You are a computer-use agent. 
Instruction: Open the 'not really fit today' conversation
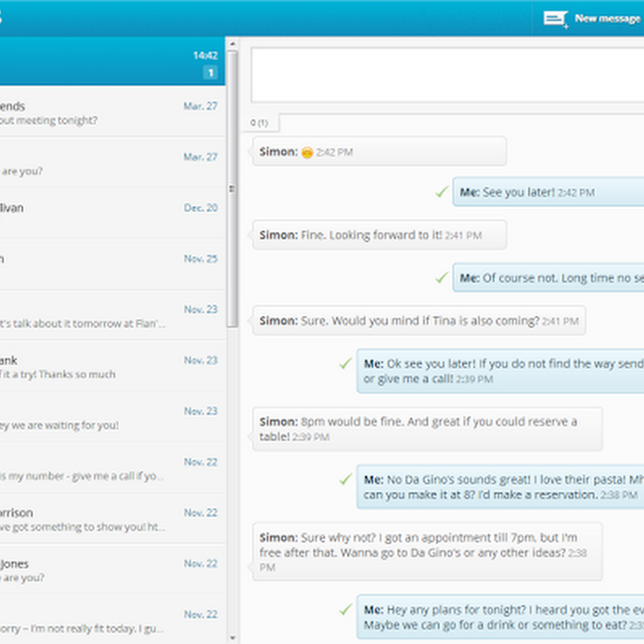pos(112,620)
